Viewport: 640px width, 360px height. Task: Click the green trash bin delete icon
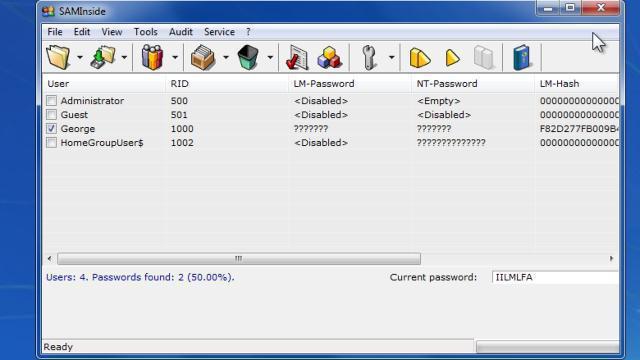(x=248, y=57)
